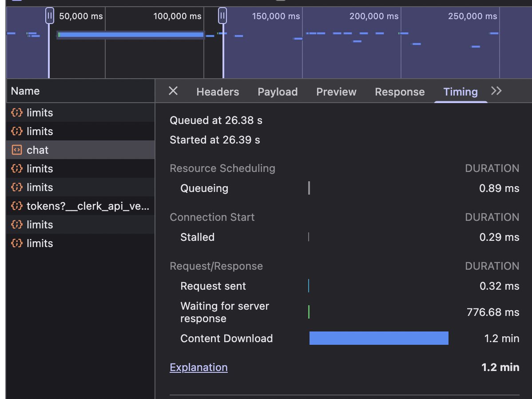Click the bold '1.2 min' total duration

pos(500,367)
